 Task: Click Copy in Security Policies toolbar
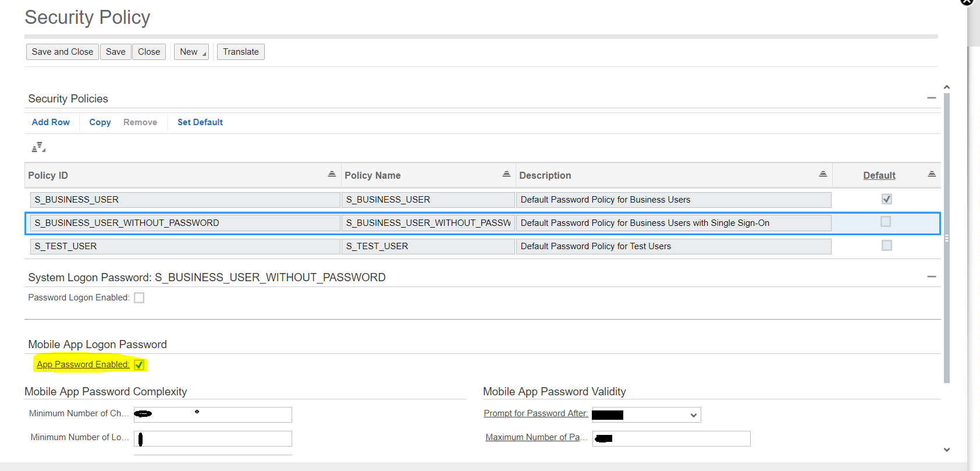[100, 122]
